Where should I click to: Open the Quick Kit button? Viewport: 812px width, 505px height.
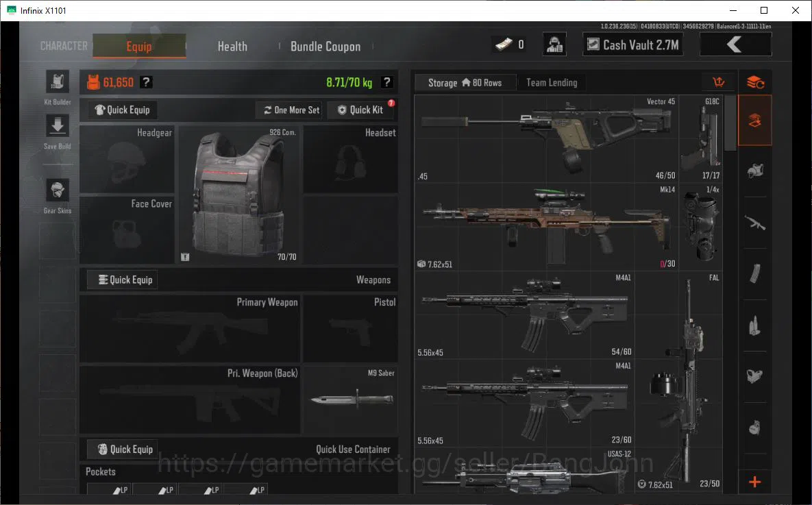click(360, 110)
